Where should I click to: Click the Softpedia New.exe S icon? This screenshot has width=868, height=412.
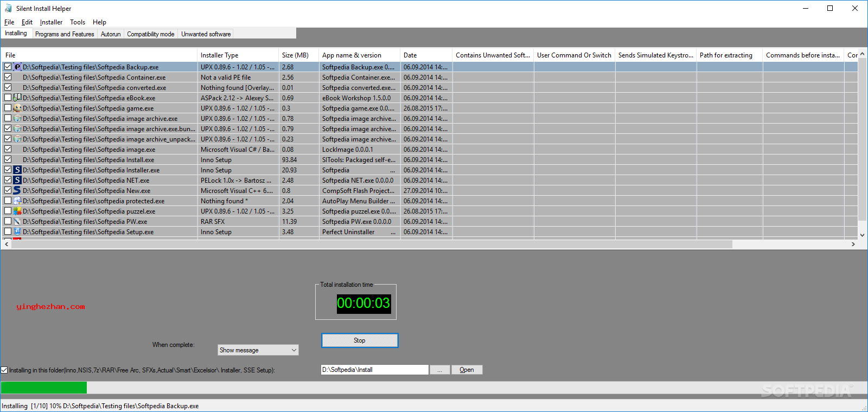click(x=17, y=191)
